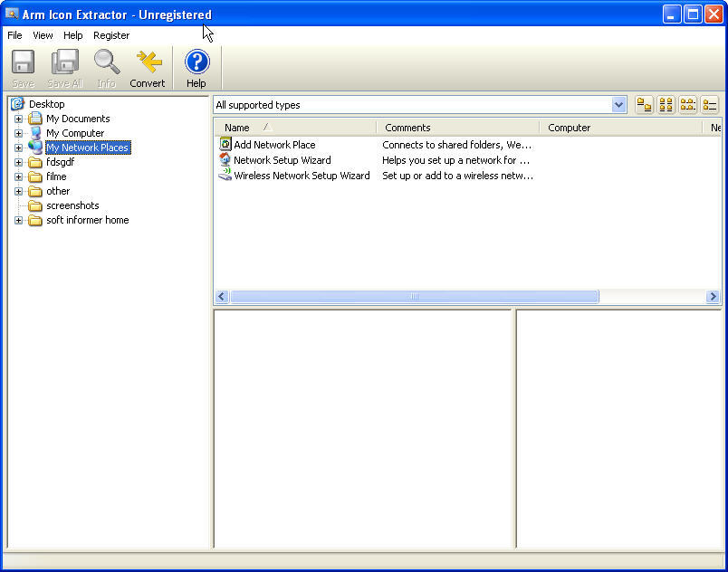728x572 pixels.
Task: Click the other folder icon
Action: [x=35, y=191]
